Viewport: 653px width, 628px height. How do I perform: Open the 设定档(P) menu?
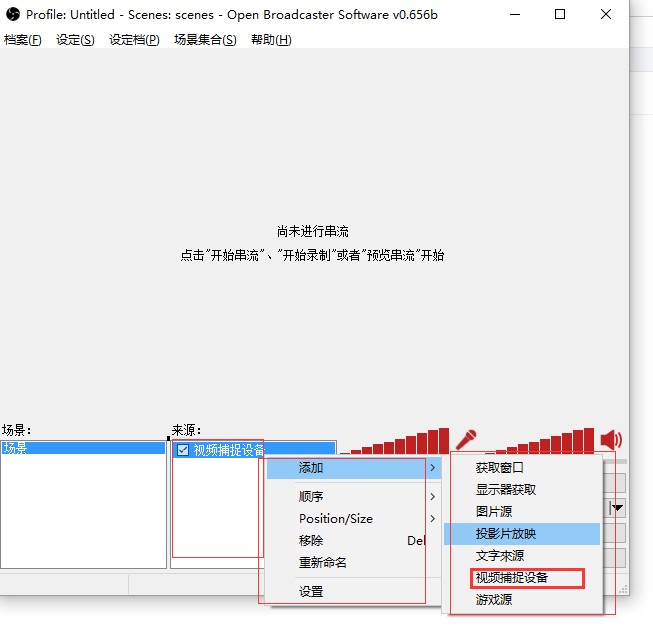[x=134, y=40]
